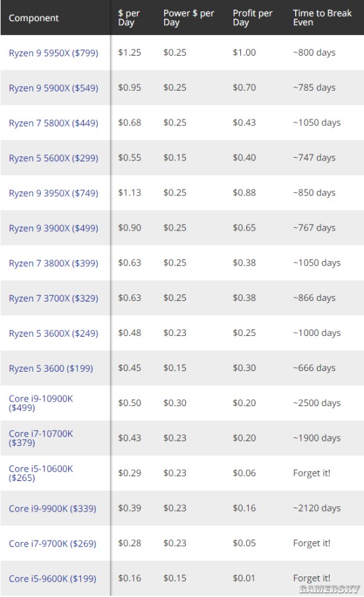
Task: Open the Ryzen 9 5900X ($549) link
Action: 53,88
